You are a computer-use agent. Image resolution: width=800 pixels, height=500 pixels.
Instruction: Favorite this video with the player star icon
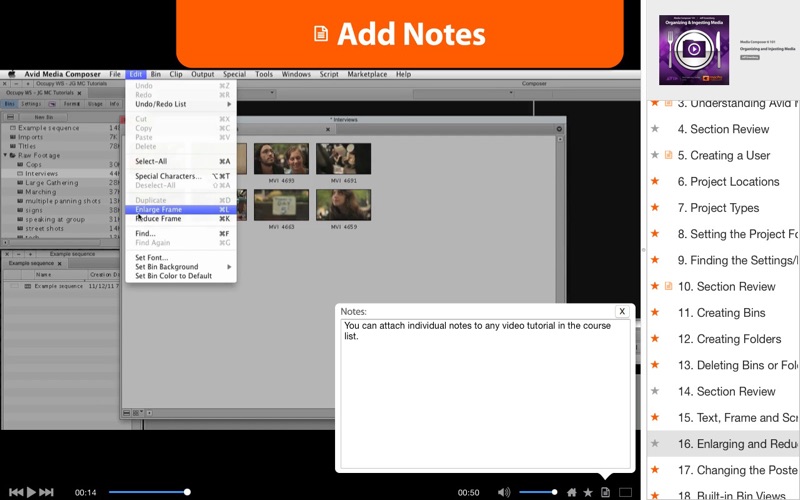pyautogui.click(x=588, y=492)
